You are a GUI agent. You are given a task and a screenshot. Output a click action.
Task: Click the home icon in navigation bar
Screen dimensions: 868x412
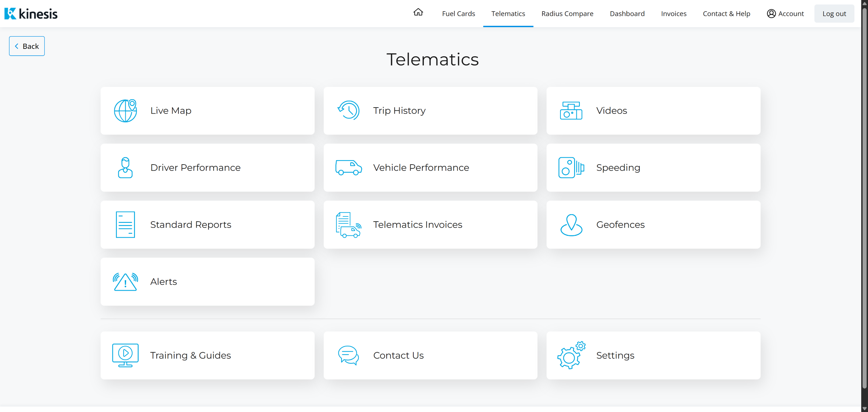pyautogui.click(x=418, y=13)
